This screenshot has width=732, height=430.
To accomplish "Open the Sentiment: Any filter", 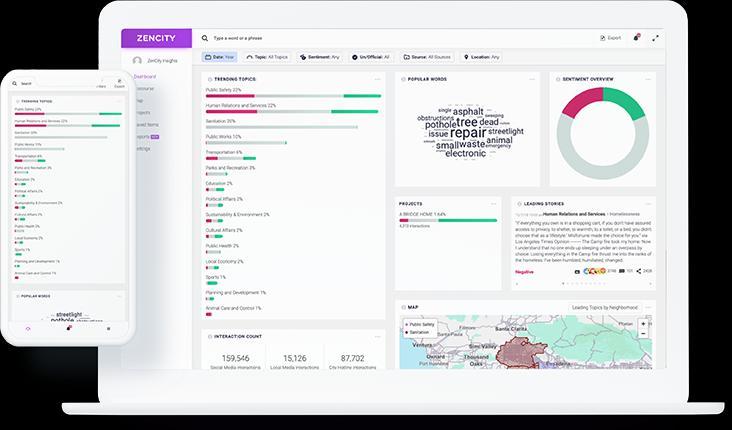I will (x=319, y=57).
